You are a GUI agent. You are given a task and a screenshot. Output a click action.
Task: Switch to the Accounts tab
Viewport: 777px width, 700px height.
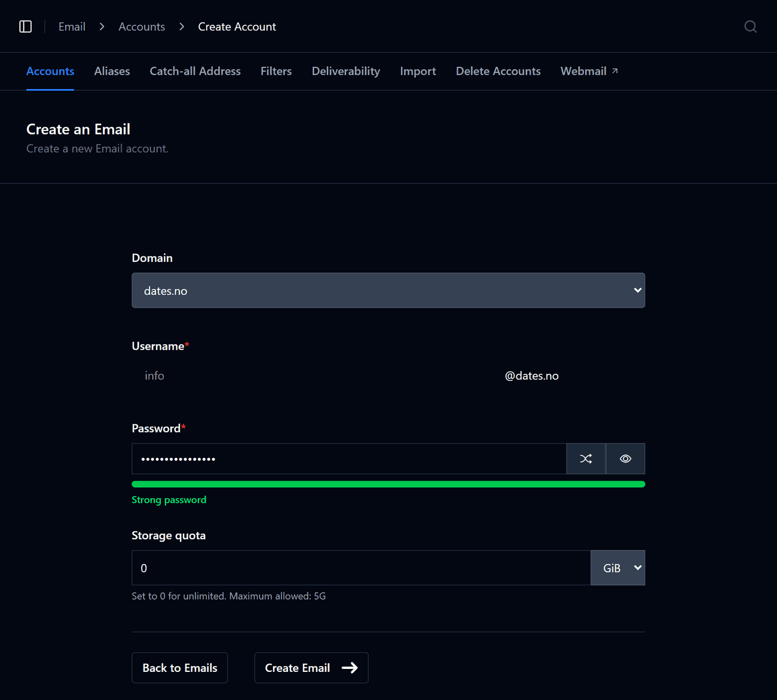tap(50, 71)
